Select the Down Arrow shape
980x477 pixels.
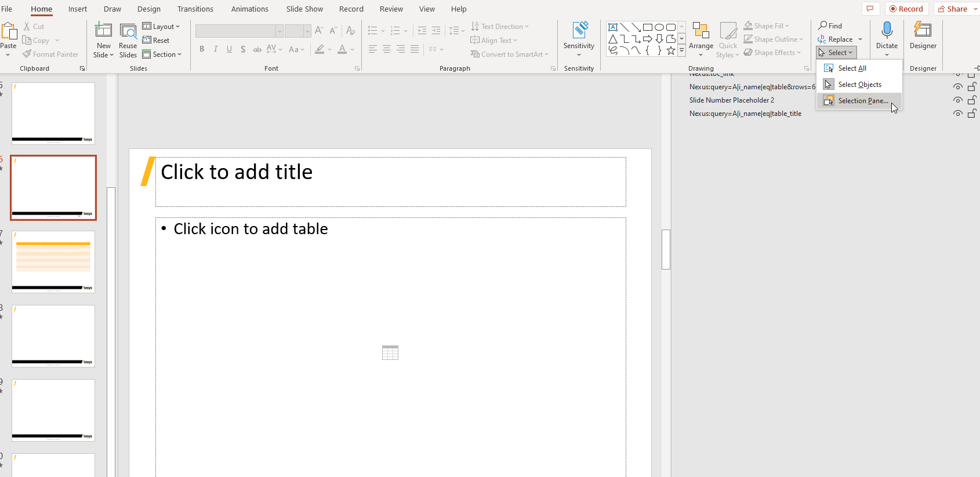pos(659,39)
